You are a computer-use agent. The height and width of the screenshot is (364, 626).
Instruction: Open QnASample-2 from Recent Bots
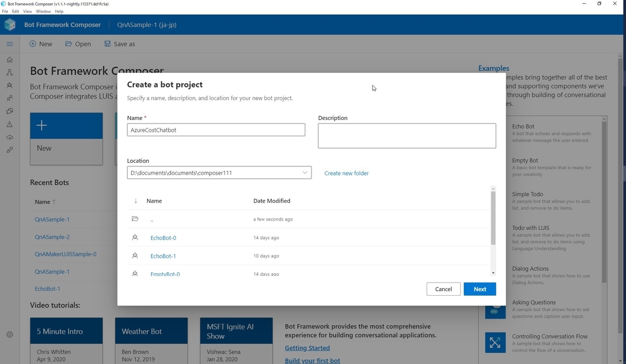coord(52,237)
